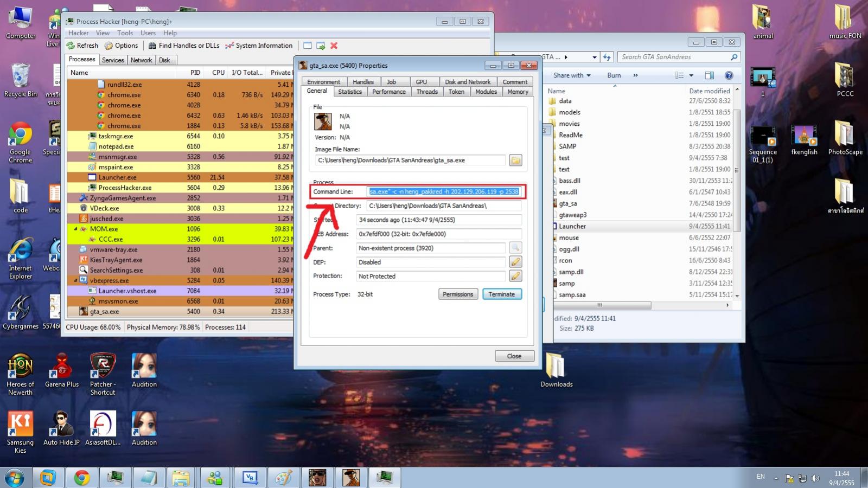868x488 pixels.
Task: Open the Modules tab in Properties
Action: point(486,92)
